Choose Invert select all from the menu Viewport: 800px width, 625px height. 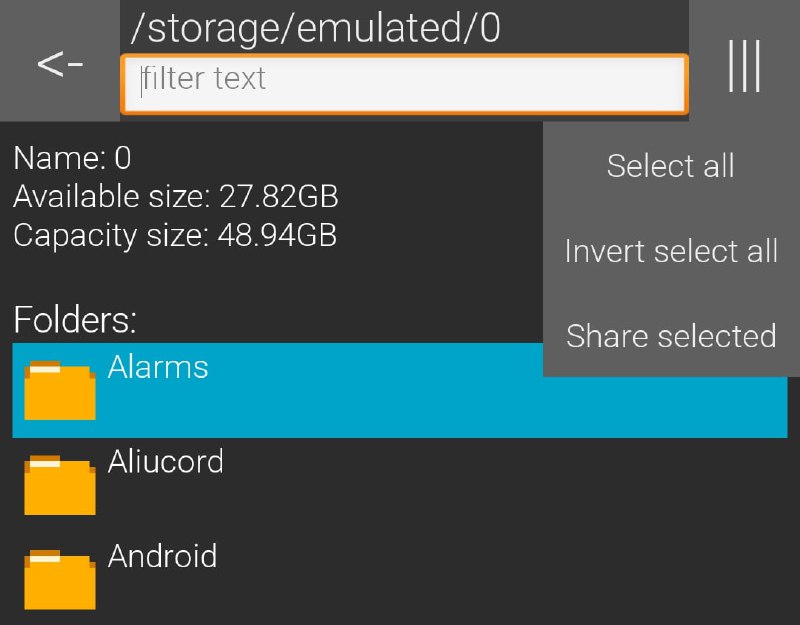tap(672, 251)
